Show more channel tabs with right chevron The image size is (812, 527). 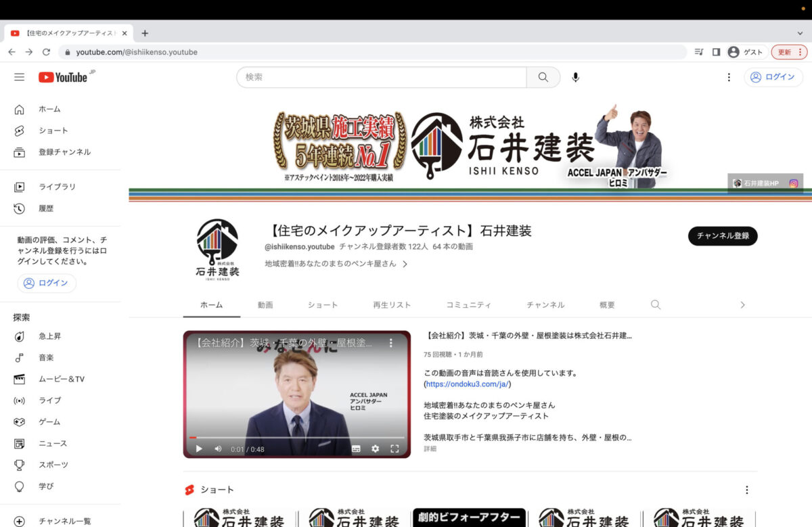point(742,305)
